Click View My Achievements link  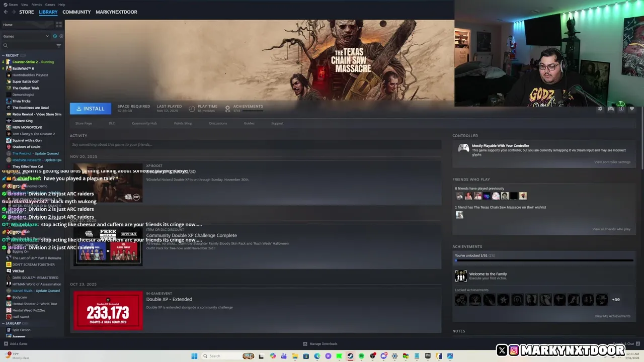612,316
